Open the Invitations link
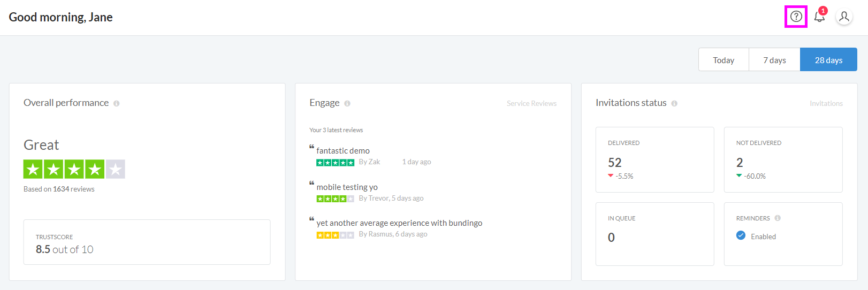The image size is (868, 290). [826, 103]
